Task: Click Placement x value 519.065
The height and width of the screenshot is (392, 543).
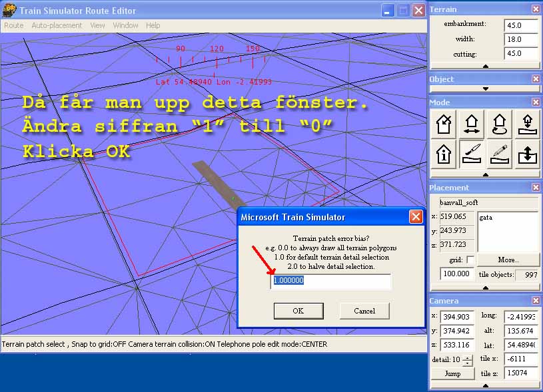Action: pos(457,216)
